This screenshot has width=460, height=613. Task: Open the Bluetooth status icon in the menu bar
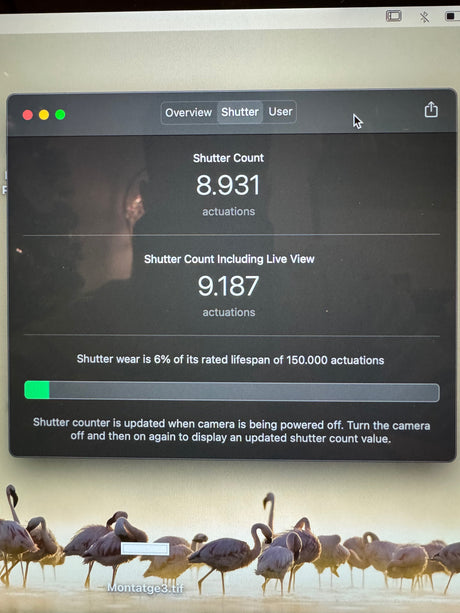pos(424,17)
